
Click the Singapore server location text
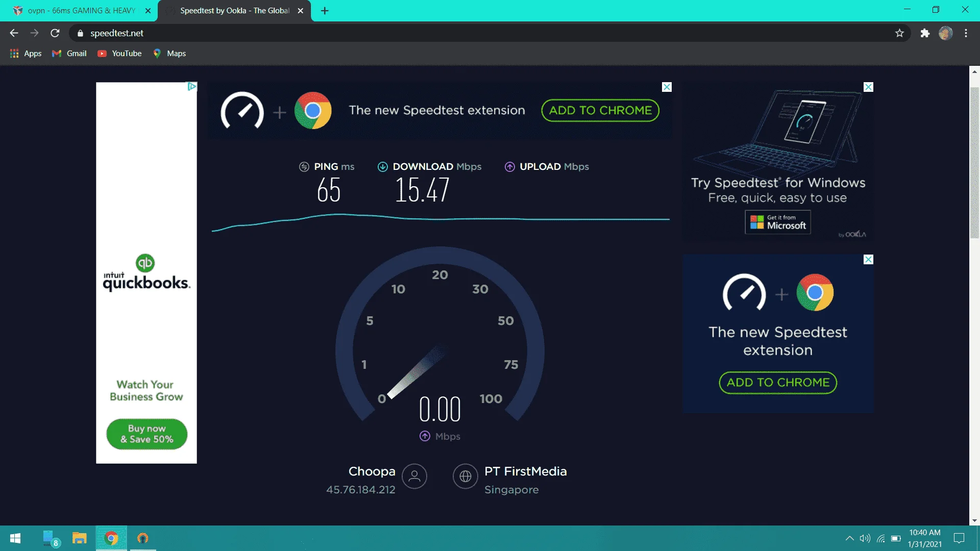pos(511,490)
